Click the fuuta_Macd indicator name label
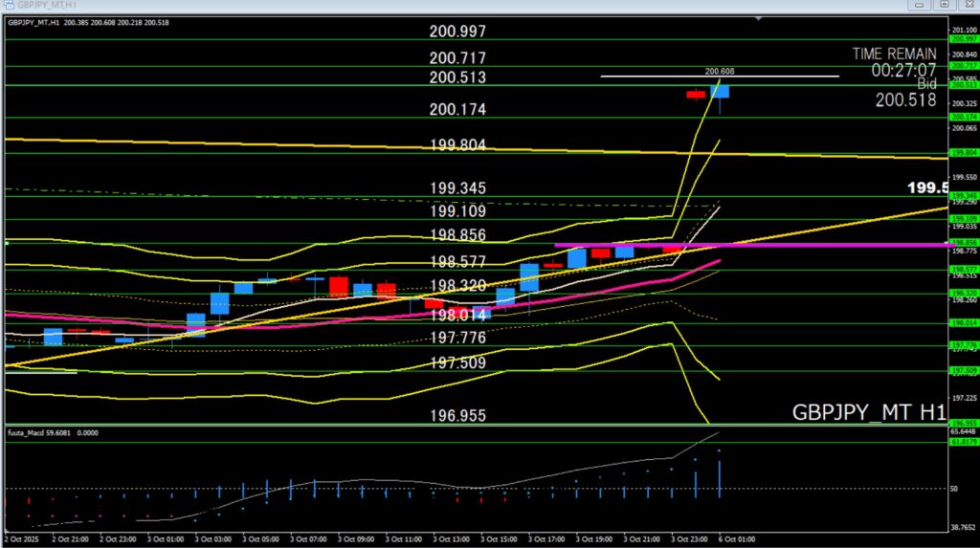This screenshot has height=548, width=980. pyautogui.click(x=29, y=433)
